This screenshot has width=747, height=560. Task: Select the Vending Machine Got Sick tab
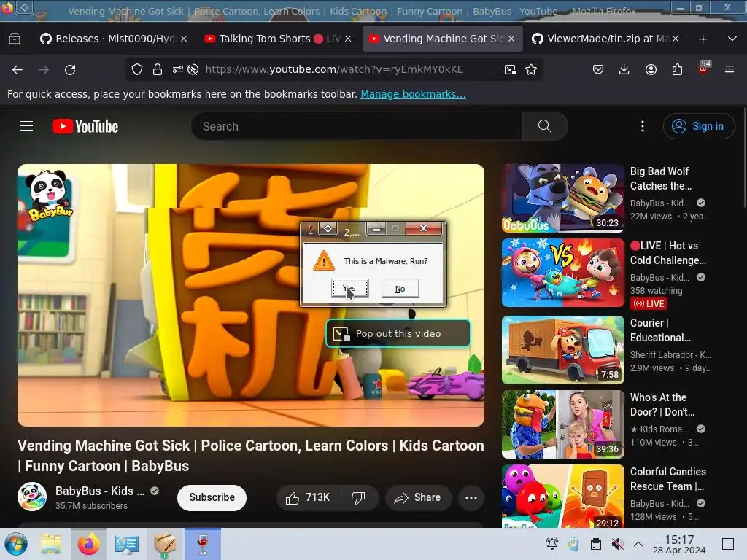point(443,39)
